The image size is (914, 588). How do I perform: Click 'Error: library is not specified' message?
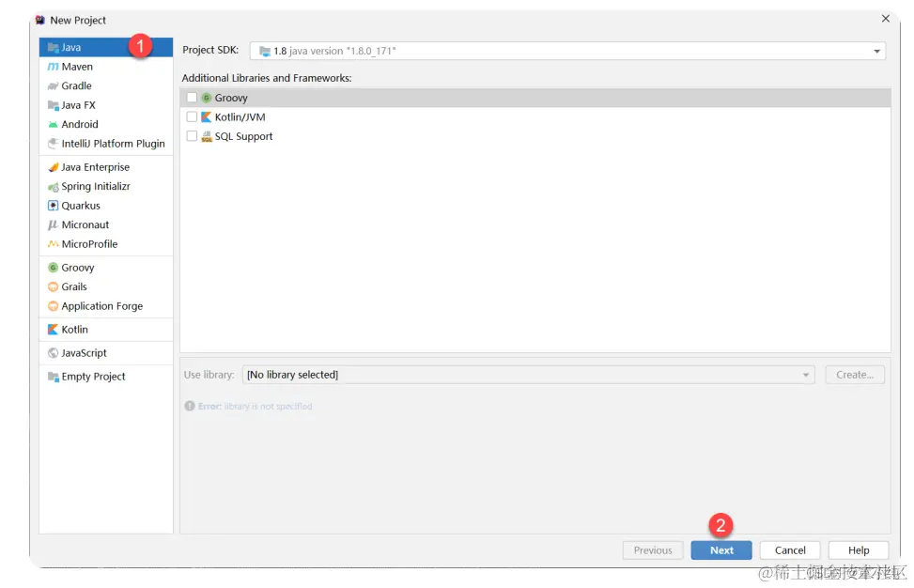pyautogui.click(x=255, y=406)
